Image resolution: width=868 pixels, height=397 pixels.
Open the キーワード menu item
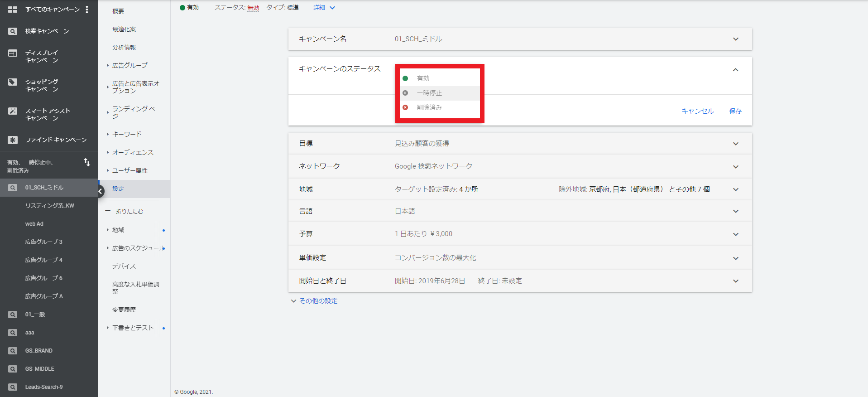pos(127,134)
